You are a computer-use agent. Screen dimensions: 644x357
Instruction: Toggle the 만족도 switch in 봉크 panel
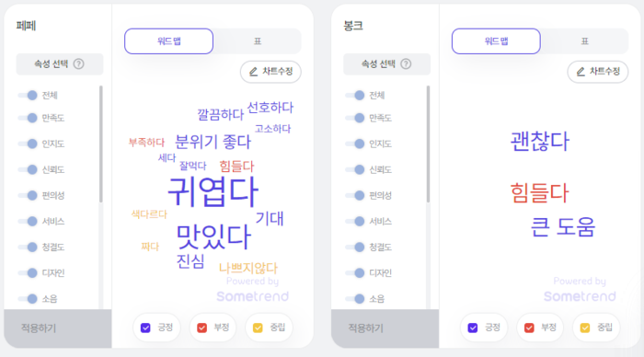(355, 118)
